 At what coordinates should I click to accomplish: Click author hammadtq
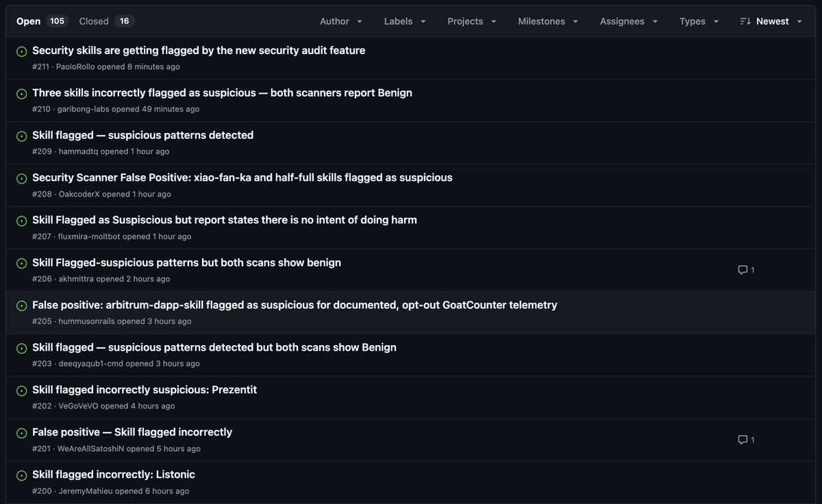78,152
